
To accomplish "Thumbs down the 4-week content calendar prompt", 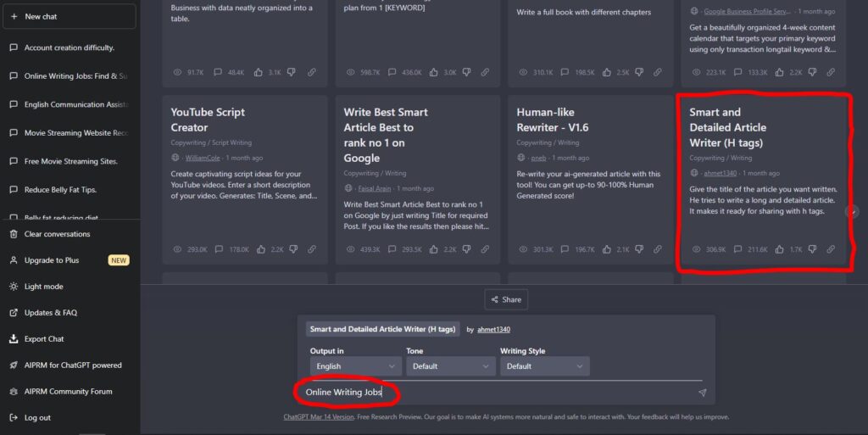I will point(812,73).
